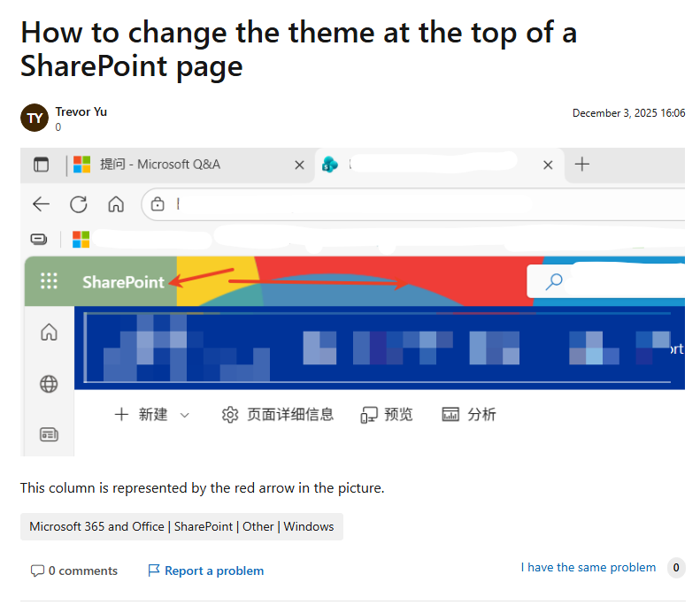
Task: Click the 新建 new button
Action: pos(141,415)
